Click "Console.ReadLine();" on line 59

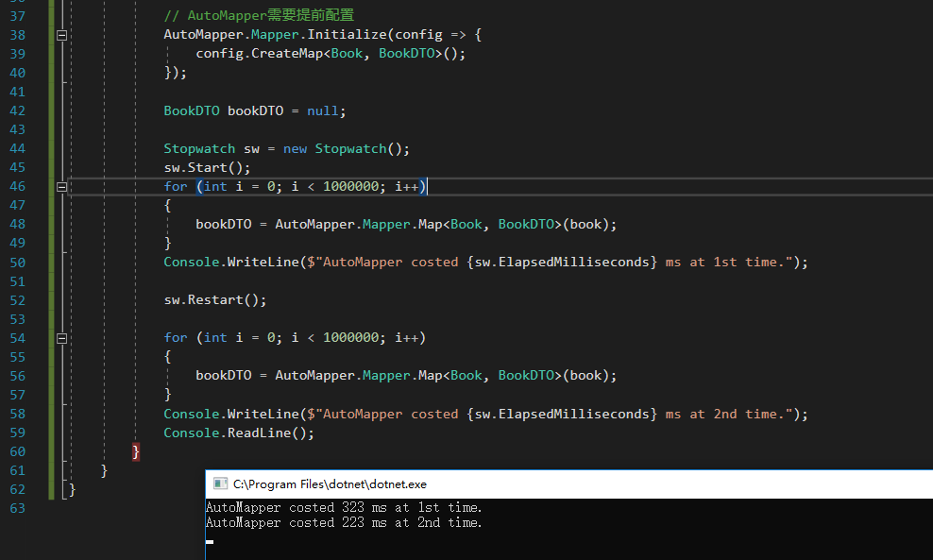[x=239, y=433]
